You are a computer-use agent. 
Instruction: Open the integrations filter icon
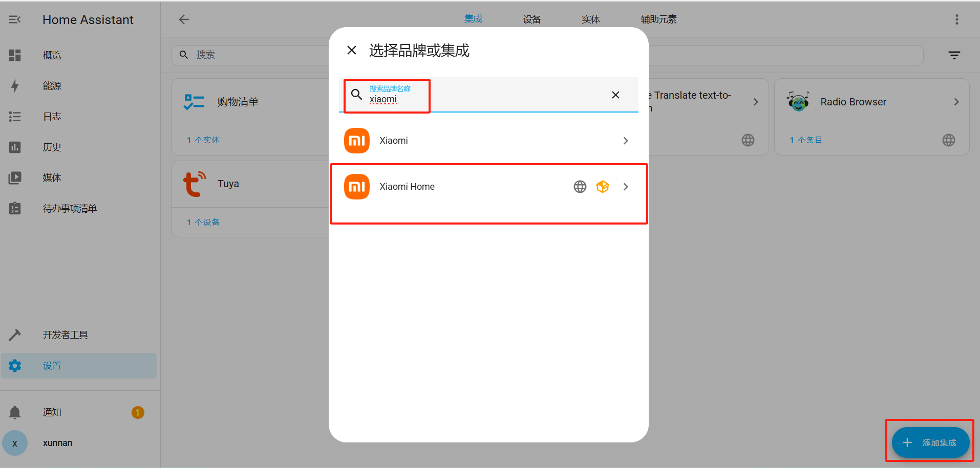[954, 55]
